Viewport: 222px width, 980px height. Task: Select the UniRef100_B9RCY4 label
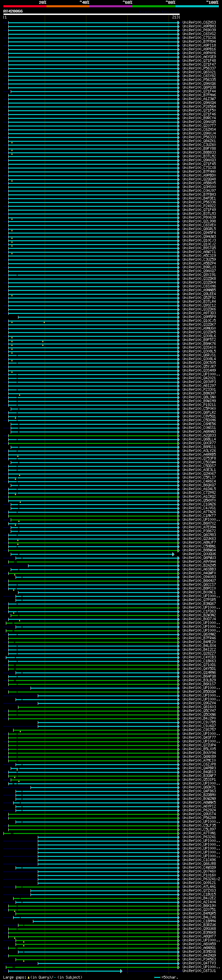tap(199, 118)
